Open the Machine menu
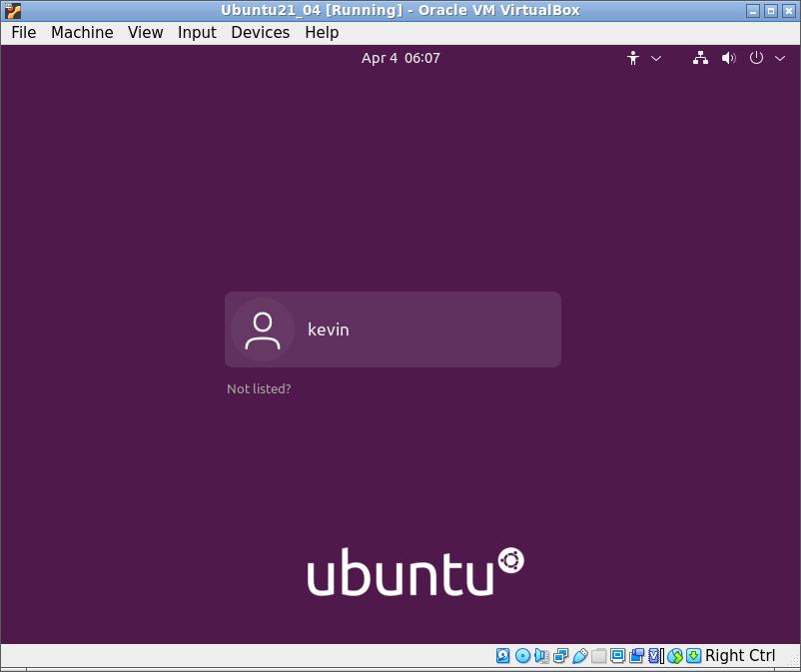801x672 pixels. (82, 32)
